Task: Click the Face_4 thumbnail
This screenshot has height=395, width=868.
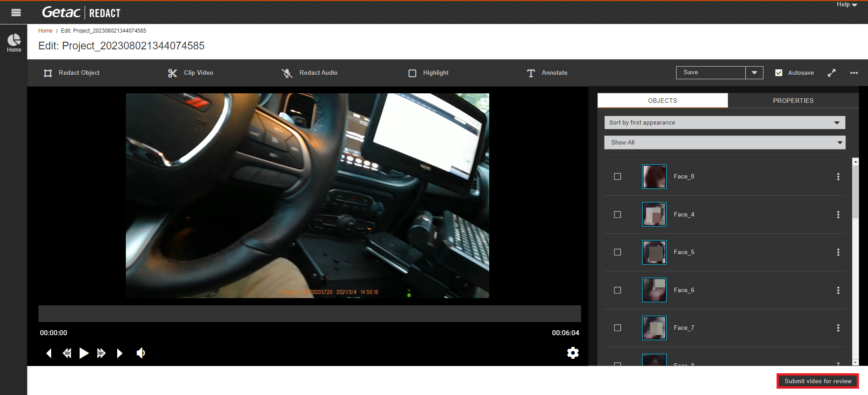Action: pos(654,214)
